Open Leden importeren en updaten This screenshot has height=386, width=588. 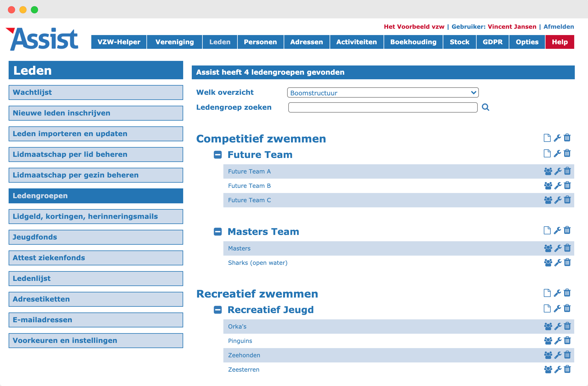[x=96, y=134]
